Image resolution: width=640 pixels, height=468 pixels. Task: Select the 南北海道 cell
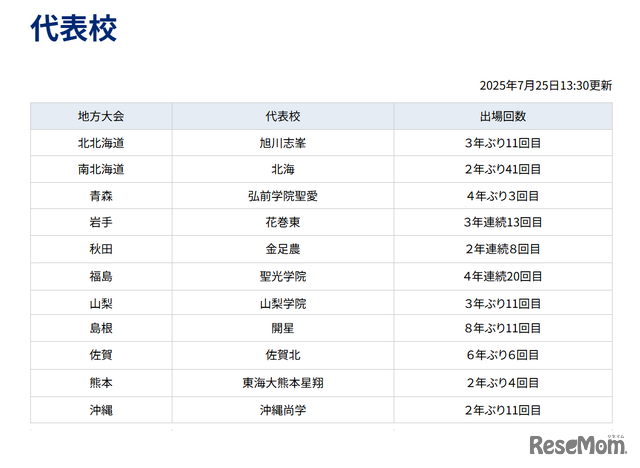(101, 169)
